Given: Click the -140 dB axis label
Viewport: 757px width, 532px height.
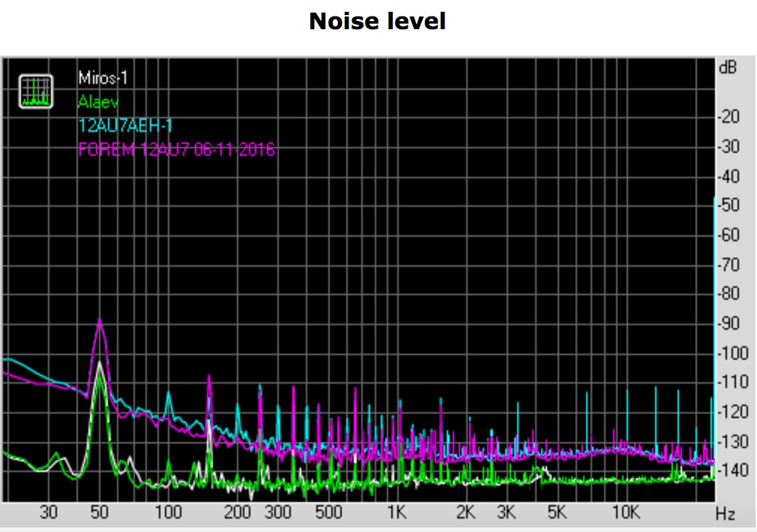Looking at the screenshot, I should [x=728, y=471].
